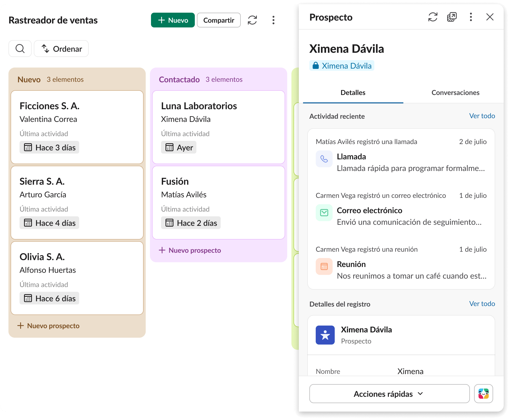
Task: Click the Hace 3 días date chip
Action: [x=49, y=147]
